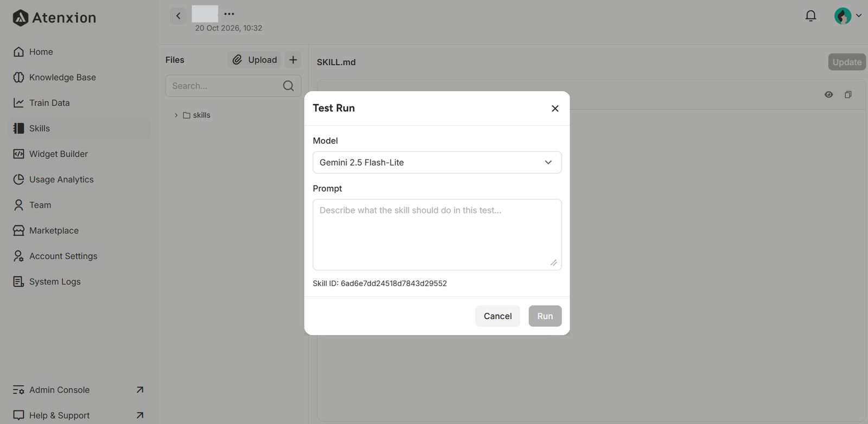The image size is (868, 424).
Task: Click the Account Settings user-gear icon
Action: (18, 256)
